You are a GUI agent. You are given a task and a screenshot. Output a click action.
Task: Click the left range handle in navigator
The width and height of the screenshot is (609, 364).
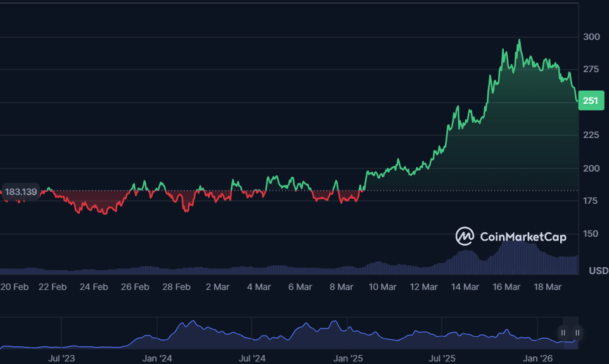[563, 332]
